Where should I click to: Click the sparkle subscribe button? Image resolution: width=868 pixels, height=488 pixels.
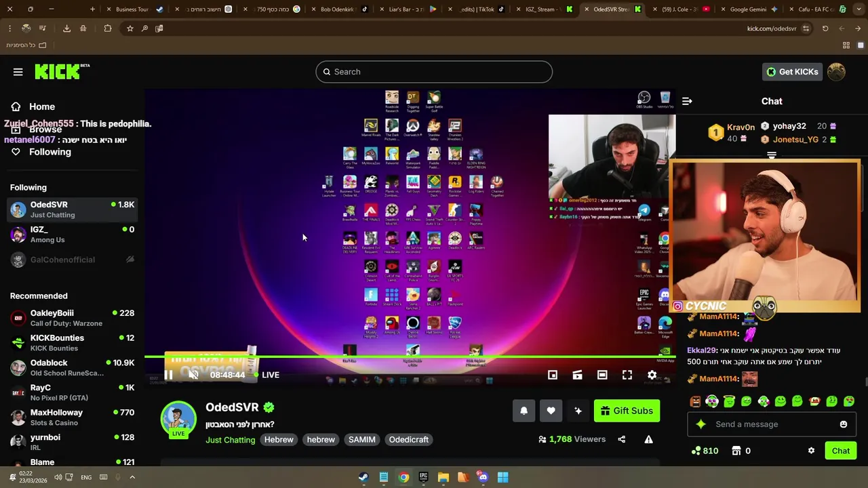point(578,411)
